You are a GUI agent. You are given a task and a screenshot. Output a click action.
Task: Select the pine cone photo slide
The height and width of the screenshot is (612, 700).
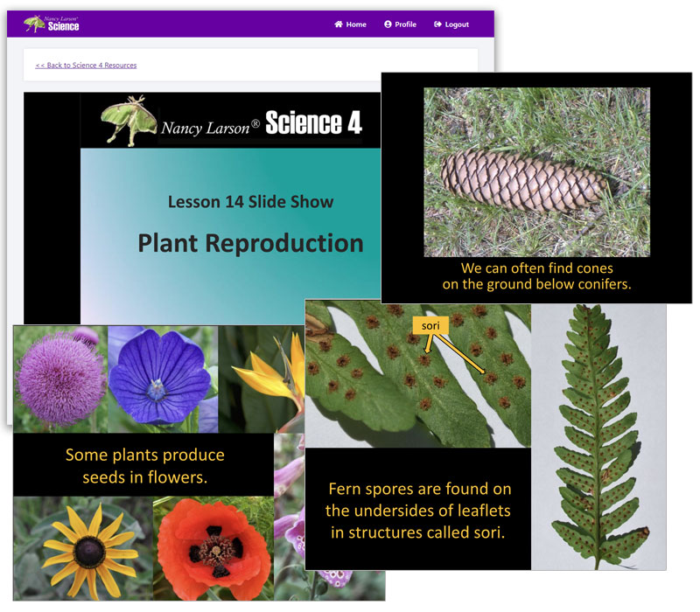[x=536, y=172]
